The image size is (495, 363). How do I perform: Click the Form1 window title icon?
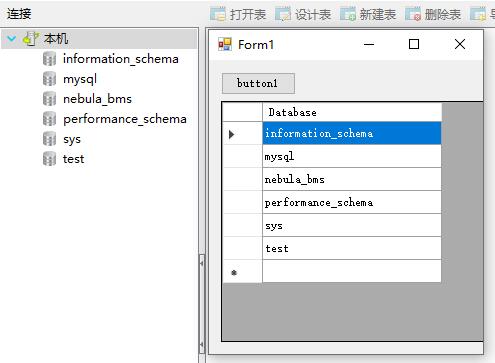pos(225,44)
